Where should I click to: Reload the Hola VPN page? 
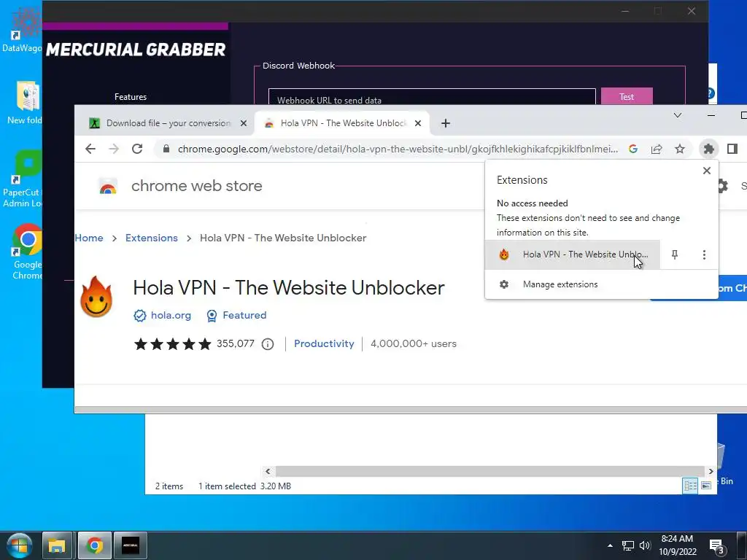(137, 149)
